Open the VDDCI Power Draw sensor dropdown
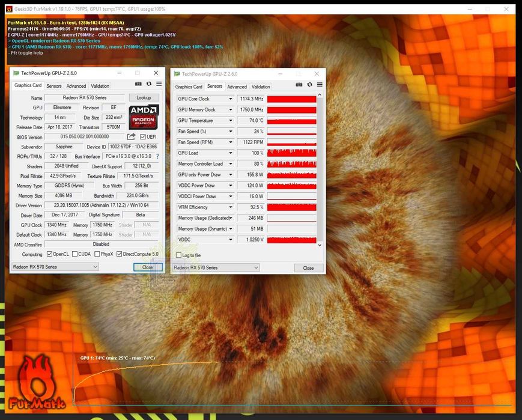The width and height of the screenshot is (522, 420). [x=231, y=196]
